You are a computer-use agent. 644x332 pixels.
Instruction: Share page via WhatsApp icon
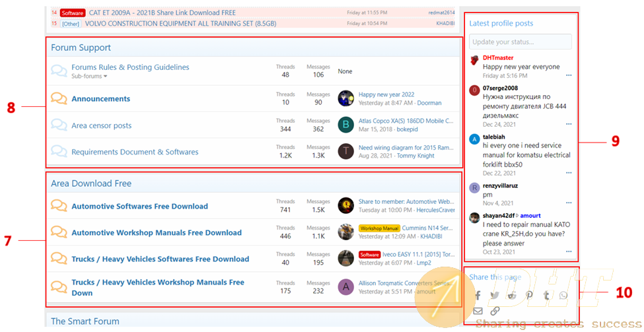(563, 295)
